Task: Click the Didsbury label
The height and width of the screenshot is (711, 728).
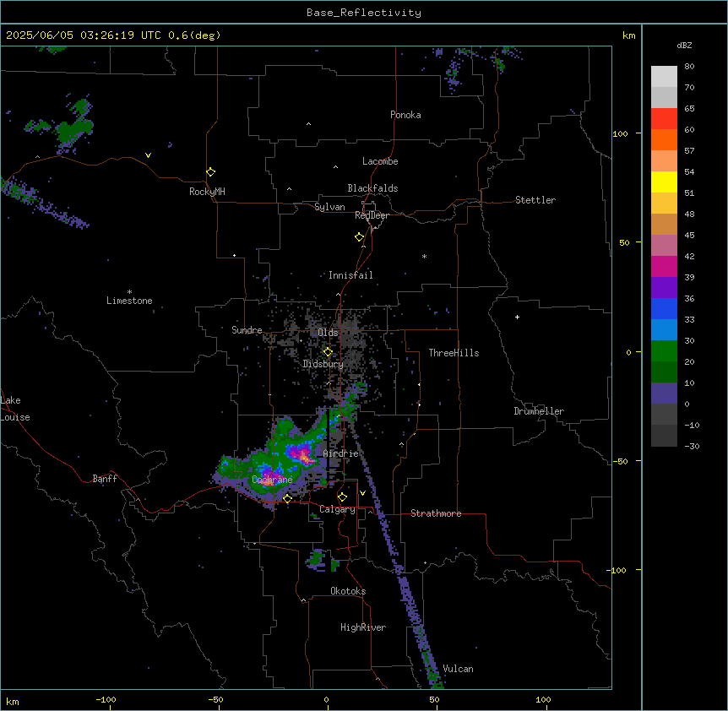Action: pos(323,364)
